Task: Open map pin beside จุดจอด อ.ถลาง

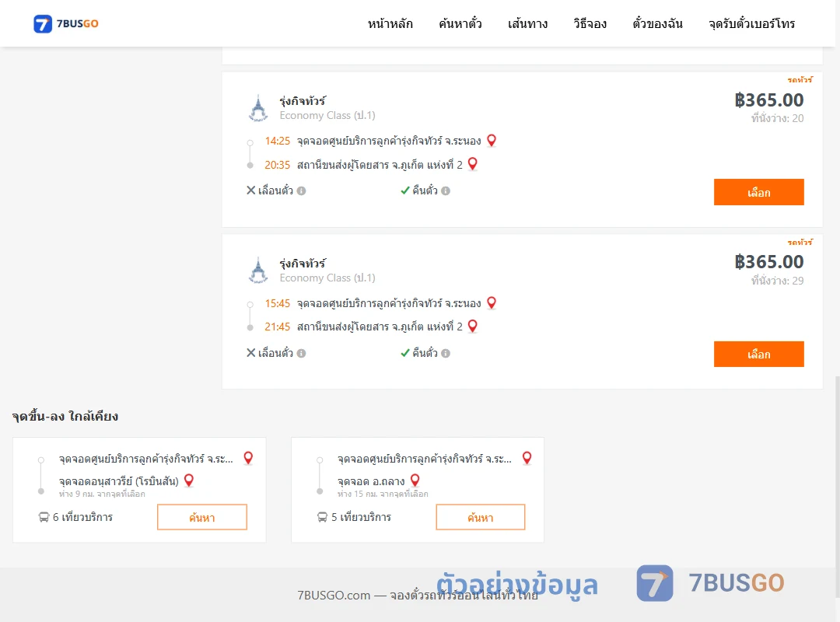Action: pos(415,480)
